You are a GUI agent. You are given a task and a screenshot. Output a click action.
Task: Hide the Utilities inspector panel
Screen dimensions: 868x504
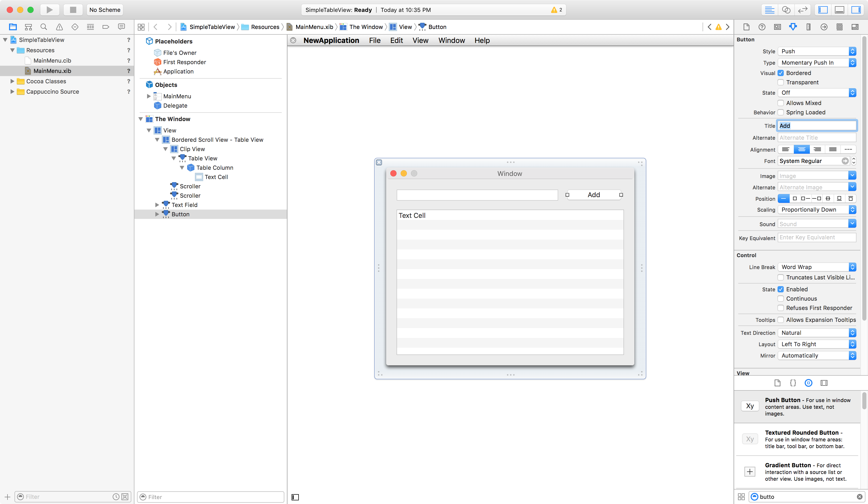pyautogui.click(x=856, y=10)
